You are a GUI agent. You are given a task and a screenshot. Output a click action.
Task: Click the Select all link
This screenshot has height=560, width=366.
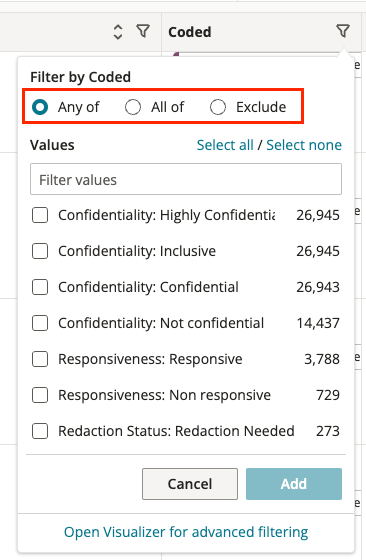[225, 145]
